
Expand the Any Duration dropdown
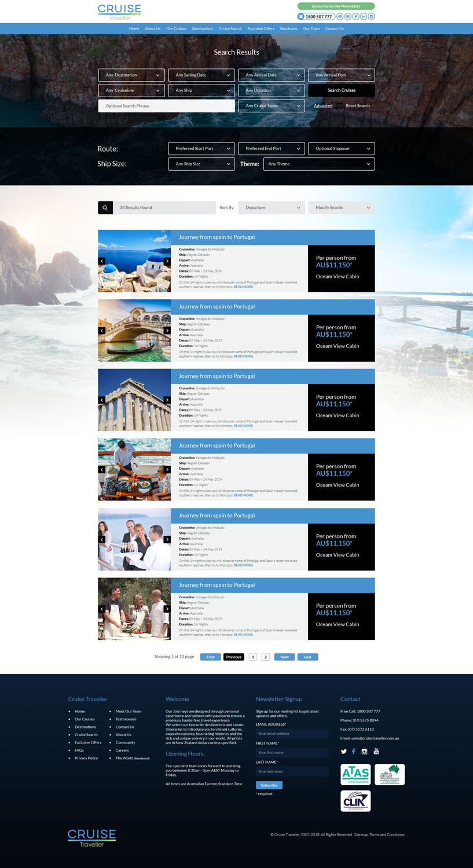pos(272,90)
